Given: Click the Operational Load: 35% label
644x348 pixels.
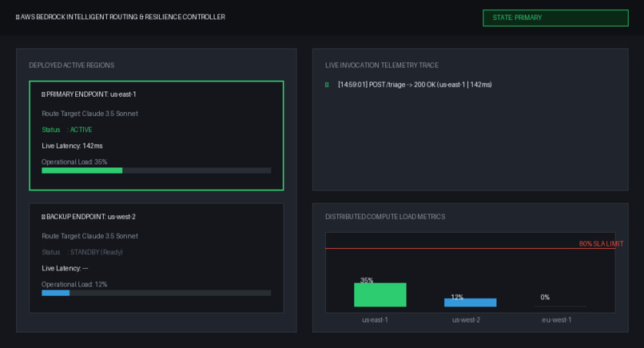Looking at the screenshot, I should pos(74,162).
